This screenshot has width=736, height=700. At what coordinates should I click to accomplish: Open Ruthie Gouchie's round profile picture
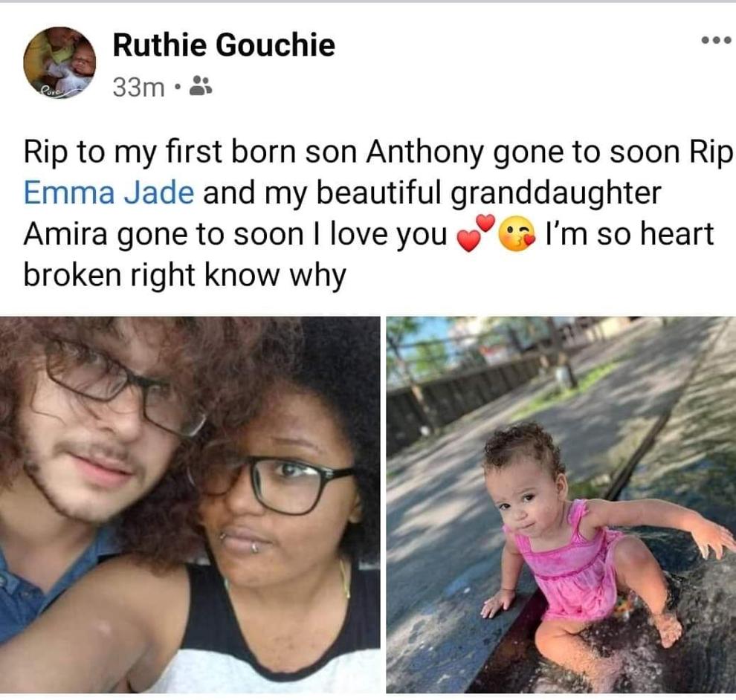click(x=59, y=62)
